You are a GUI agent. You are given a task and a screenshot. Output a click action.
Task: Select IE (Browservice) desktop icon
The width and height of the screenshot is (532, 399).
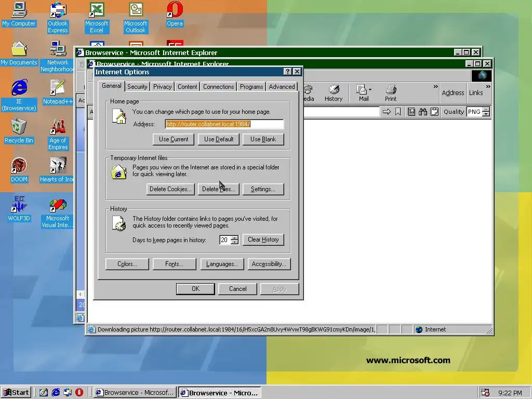19,96
